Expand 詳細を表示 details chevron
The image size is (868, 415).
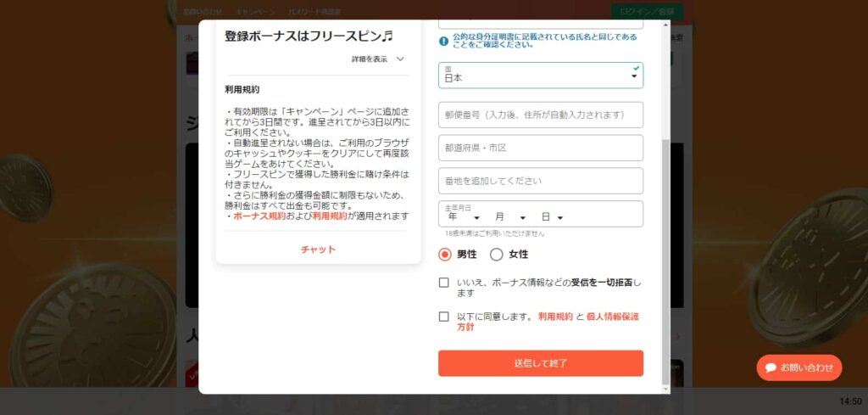400,59
